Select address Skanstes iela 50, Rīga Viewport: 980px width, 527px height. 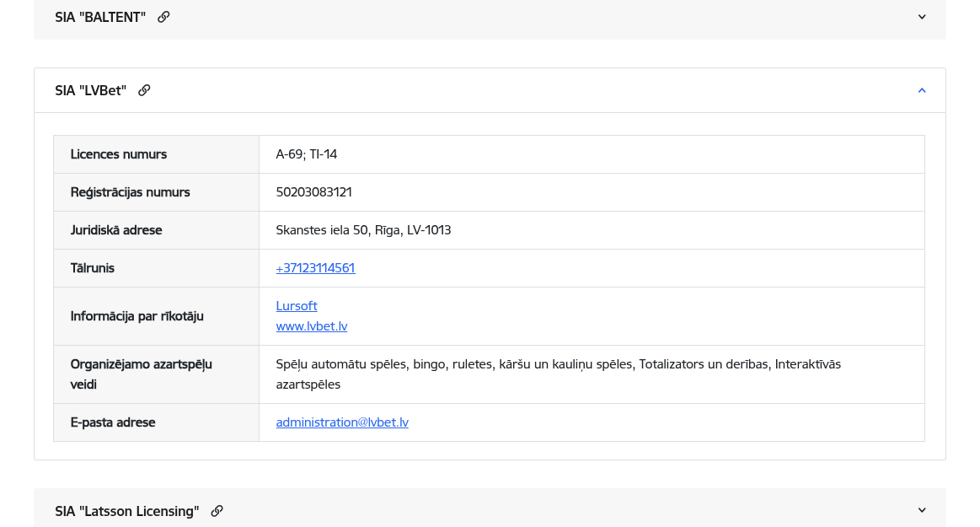click(338, 230)
